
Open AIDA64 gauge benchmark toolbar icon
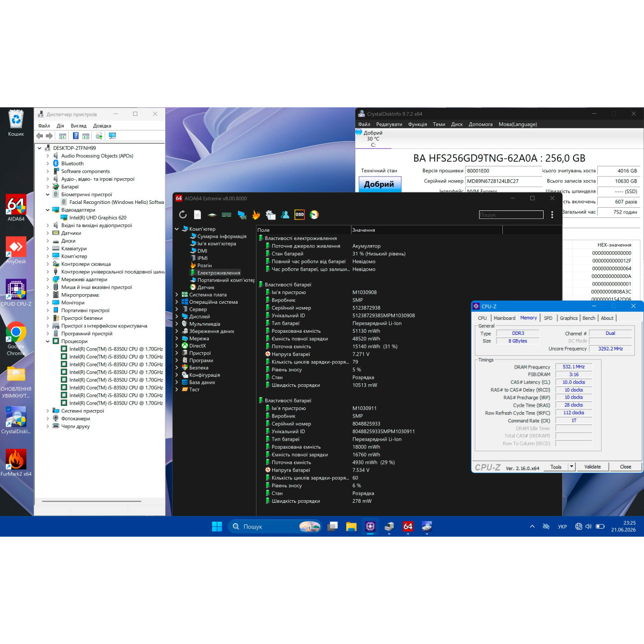click(x=314, y=215)
